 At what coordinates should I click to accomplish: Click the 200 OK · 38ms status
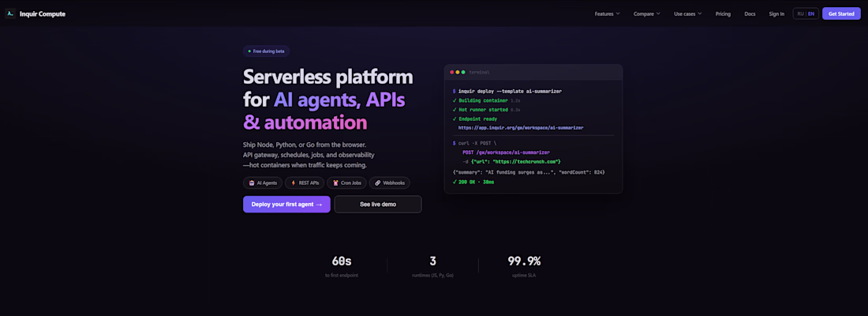pyautogui.click(x=473, y=181)
